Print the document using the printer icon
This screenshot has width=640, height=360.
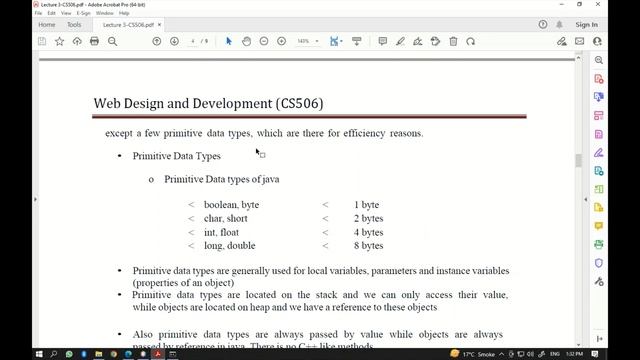point(94,41)
